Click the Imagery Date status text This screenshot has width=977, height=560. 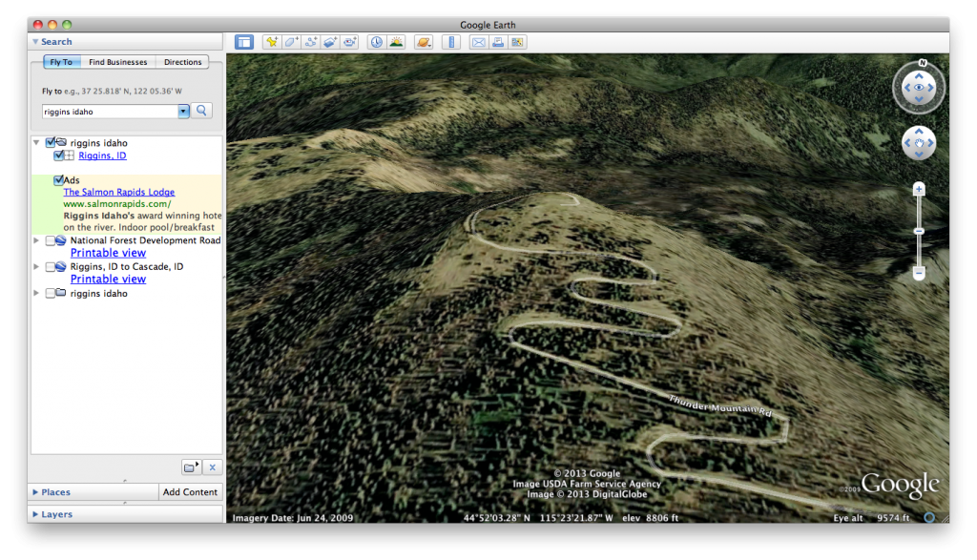point(293,518)
